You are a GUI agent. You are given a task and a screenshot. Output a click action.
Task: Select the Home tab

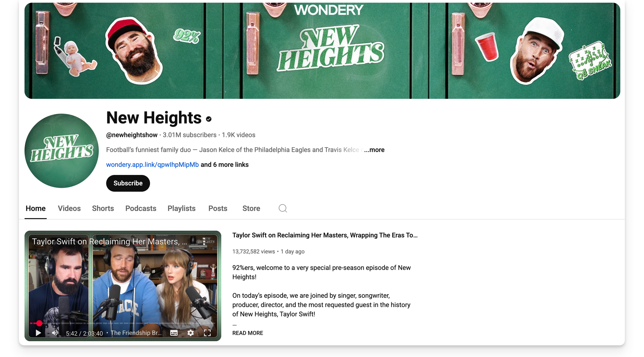pyautogui.click(x=36, y=208)
